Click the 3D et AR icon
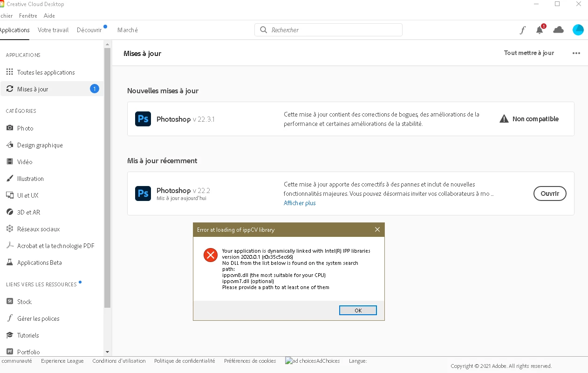Image resolution: width=588 pixels, height=373 pixels. click(9, 212)
